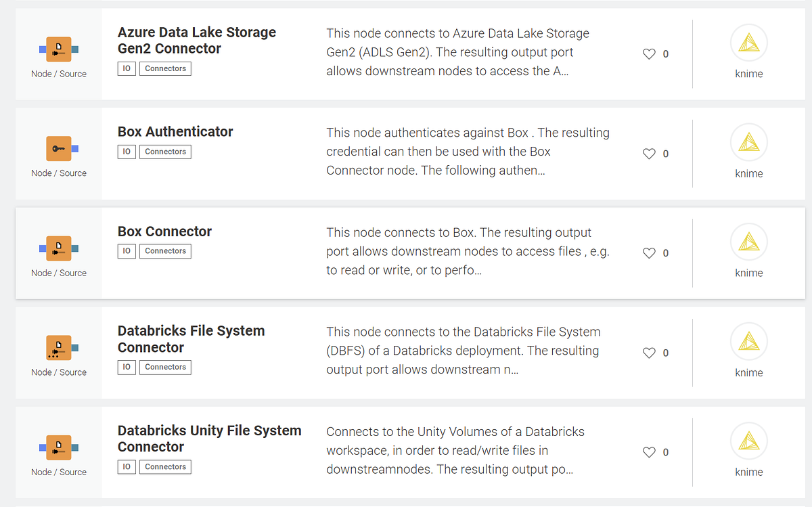Click the knime username under Box Connector avatar
The width and height of the screenshot is (812, 507).
tap(748, 273)
